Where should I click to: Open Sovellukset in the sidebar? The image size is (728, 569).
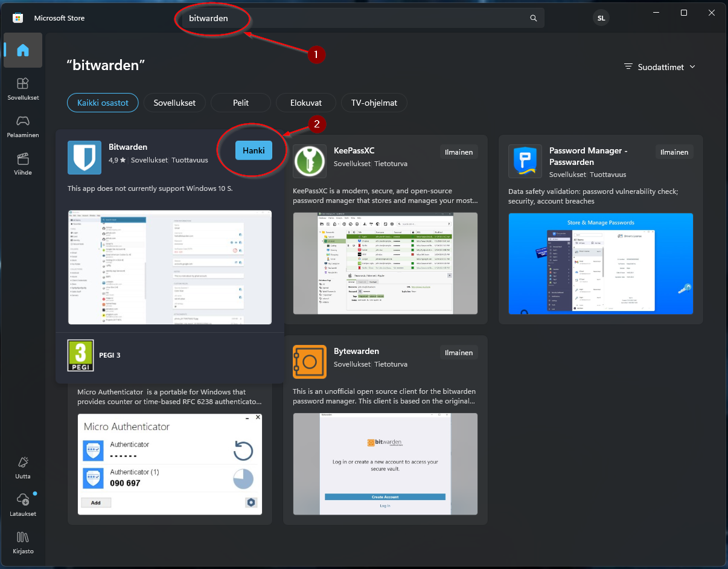pyautogui.click(x=23, y=88)
